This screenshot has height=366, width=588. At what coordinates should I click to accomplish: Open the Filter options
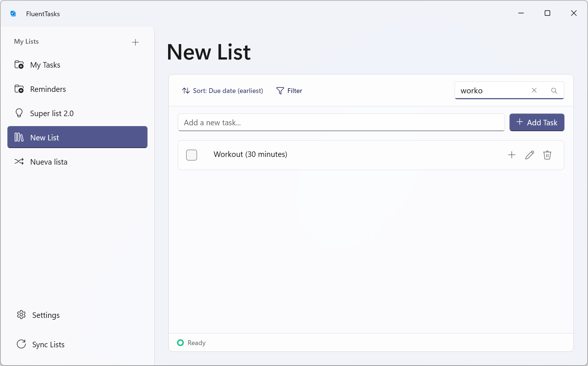click(289, 91)
